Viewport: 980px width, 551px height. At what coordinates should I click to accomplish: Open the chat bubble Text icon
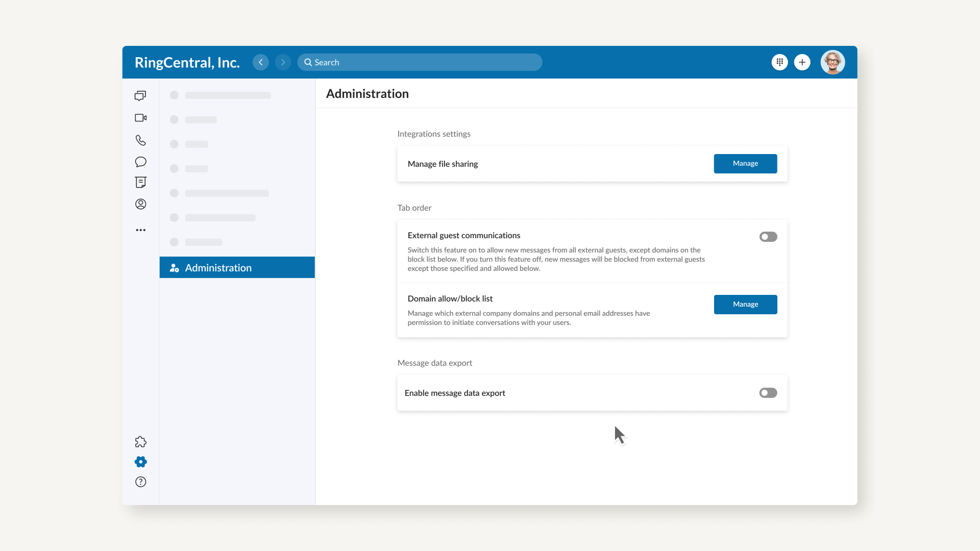(140, 162)
